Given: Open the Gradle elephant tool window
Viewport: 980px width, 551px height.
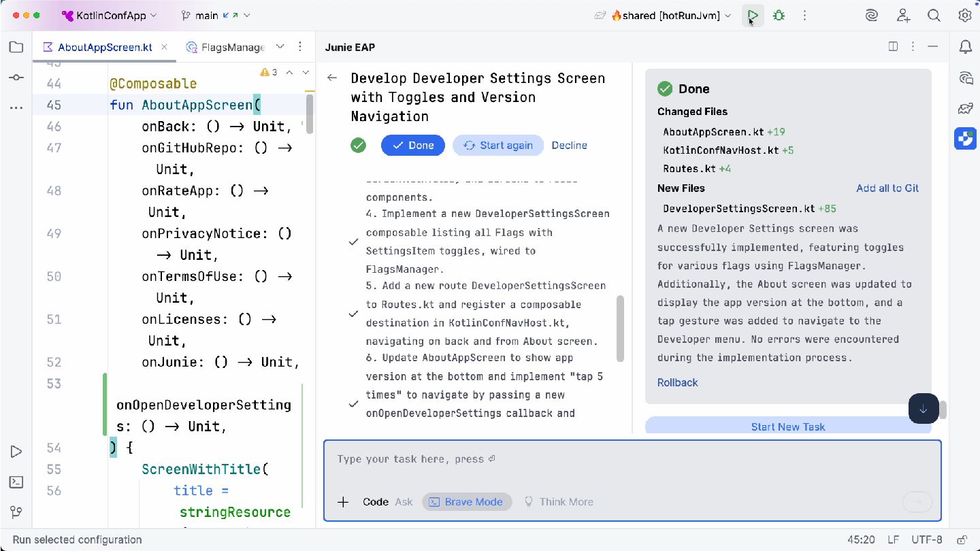Looking at the screenshot, I should tap(965, 108).
